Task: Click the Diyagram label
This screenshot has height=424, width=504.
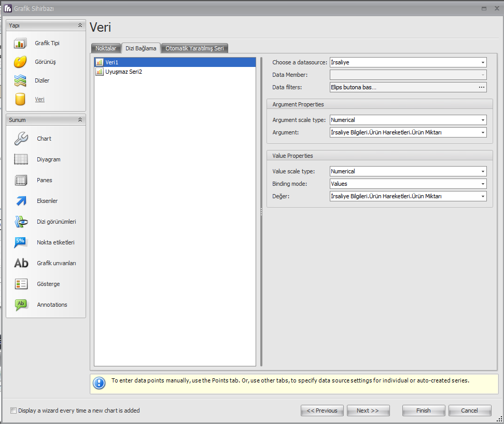Action: 49,159
